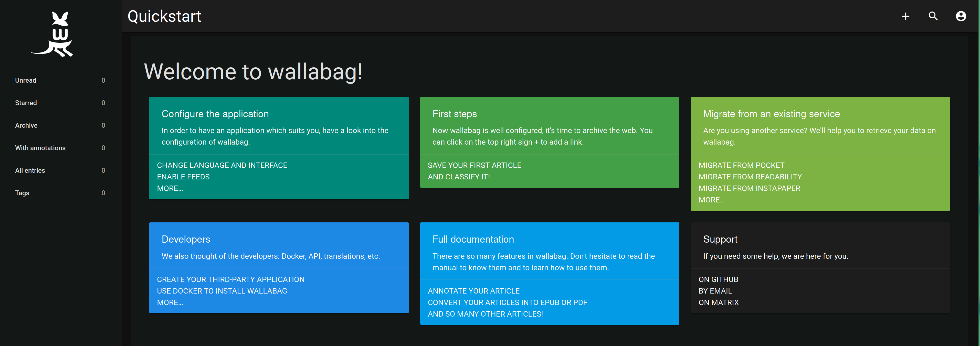The image size is (980, 346).
Task: Select Migrate from Readability
Action: point(750,177)
